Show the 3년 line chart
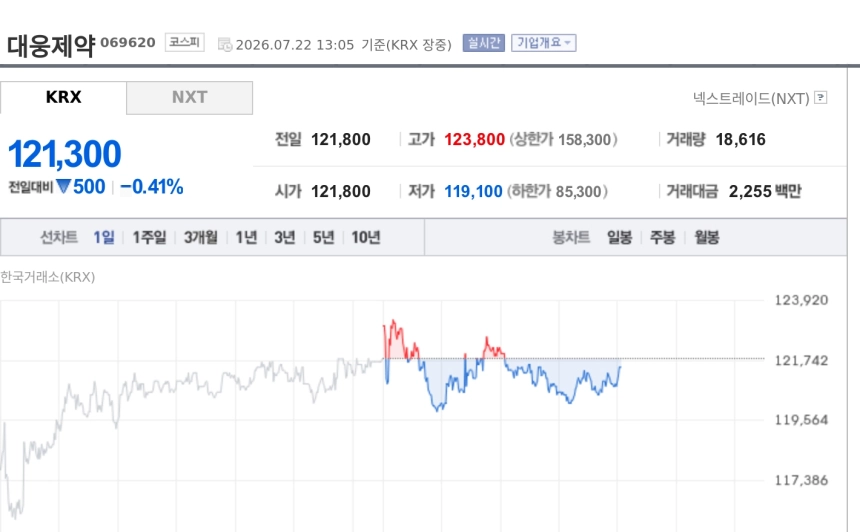 click(x=285, y=237)
